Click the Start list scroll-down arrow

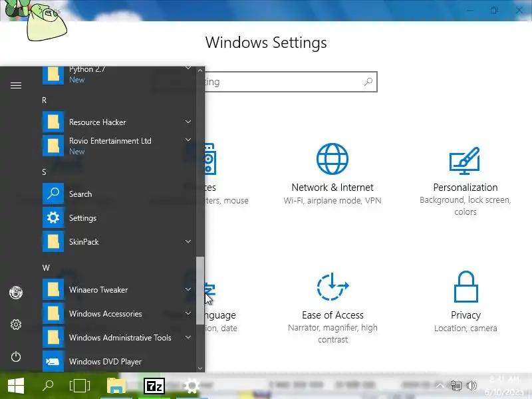click(200, 368)
